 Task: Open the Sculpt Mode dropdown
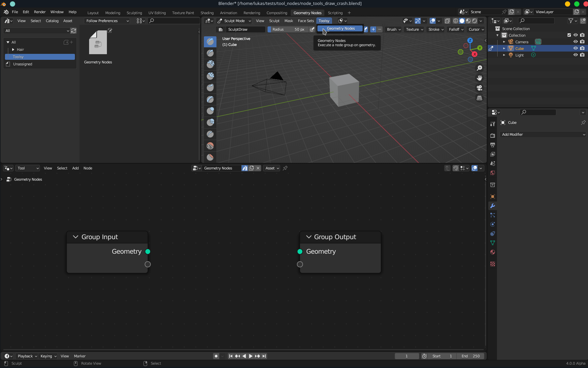tap(235, 21)
